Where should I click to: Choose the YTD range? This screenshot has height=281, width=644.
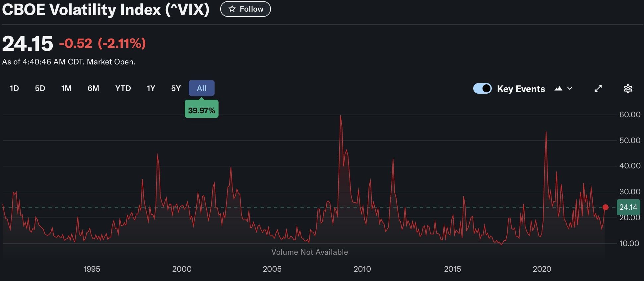[123, 88]
